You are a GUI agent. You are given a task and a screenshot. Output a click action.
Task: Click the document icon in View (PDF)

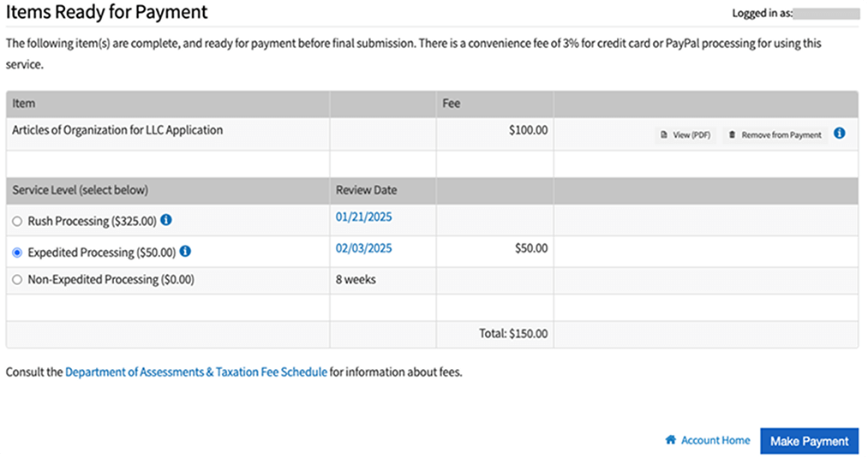tap(664, 135)
